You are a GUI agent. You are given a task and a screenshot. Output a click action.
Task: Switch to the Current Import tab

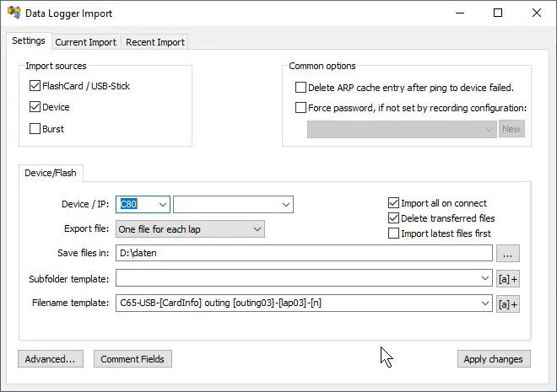[x=87, y=42]
